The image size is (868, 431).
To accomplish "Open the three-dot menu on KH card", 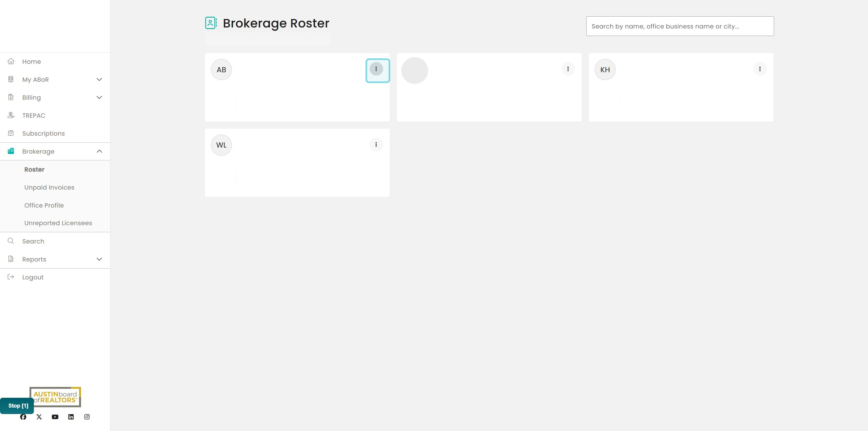I will 760,69.
